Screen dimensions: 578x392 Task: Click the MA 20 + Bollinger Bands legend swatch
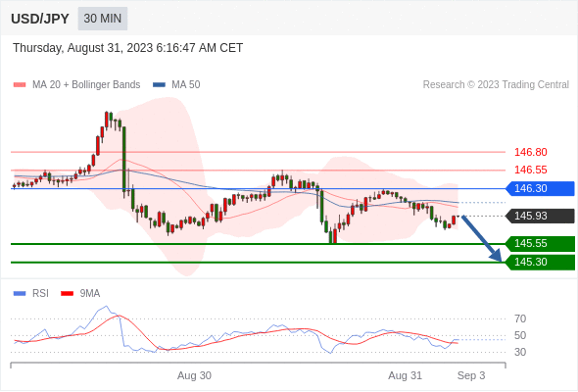click(x=20, y=85)
